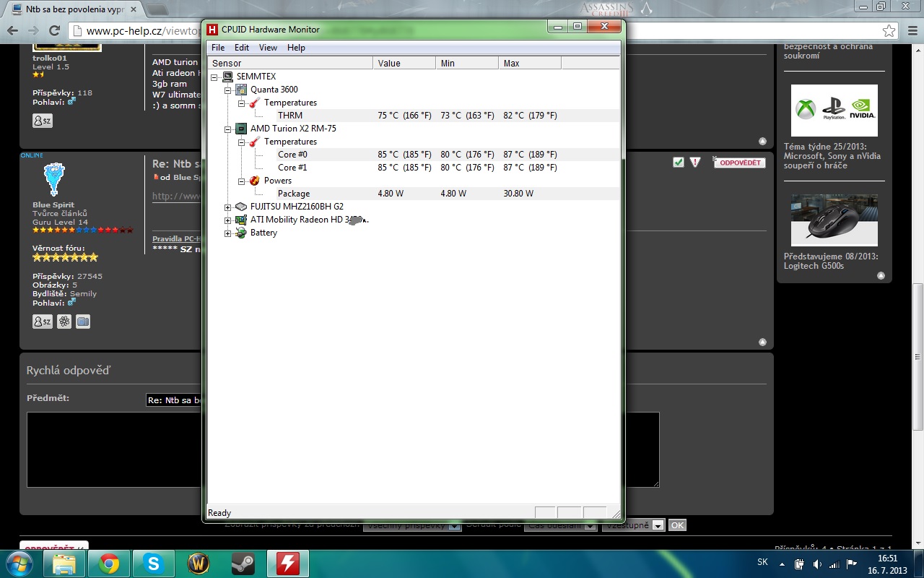
Task: Collapse the Quanta 3600 node
Action: (228, 90)
